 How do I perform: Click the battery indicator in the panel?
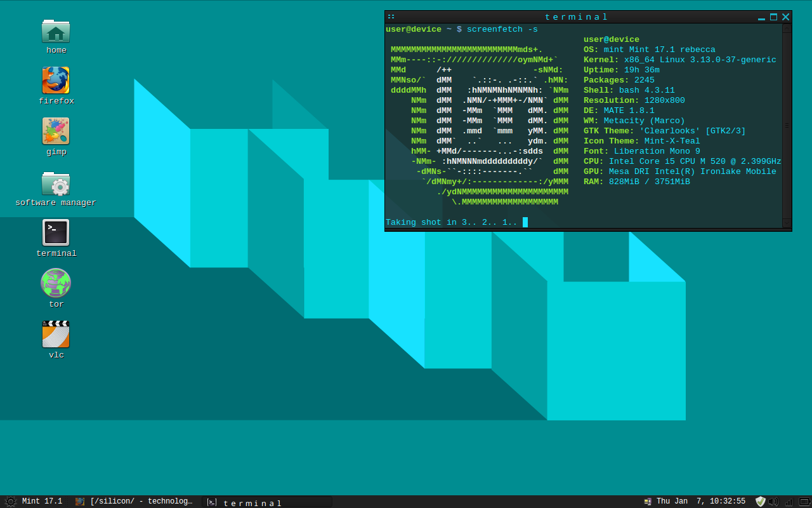tap(804, 502)
